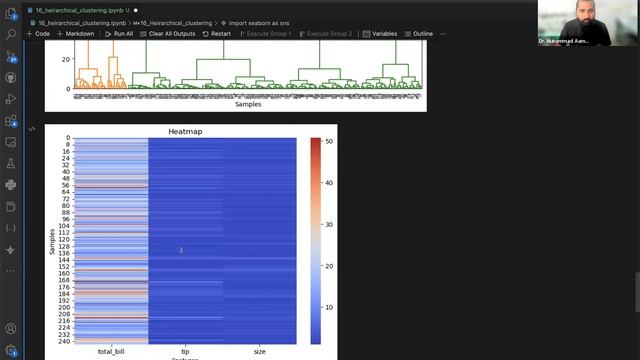640x360 pixels.
Task: Click the Execute Group 2 button
Action: click(x=326, y=34)
